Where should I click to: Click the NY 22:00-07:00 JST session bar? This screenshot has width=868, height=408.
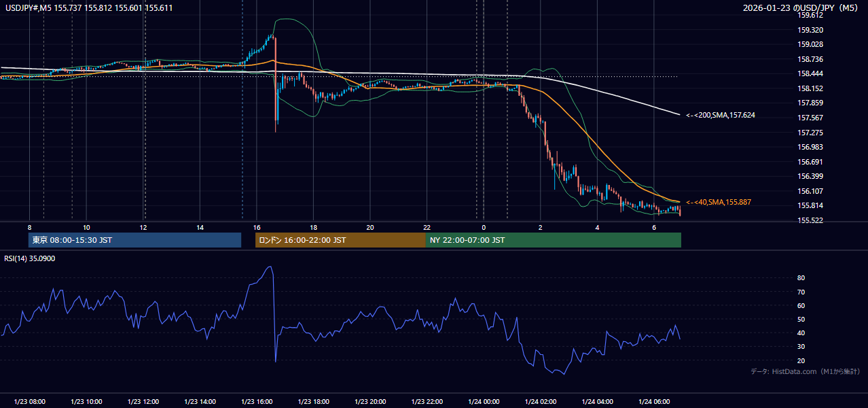[x=554, y=240]
